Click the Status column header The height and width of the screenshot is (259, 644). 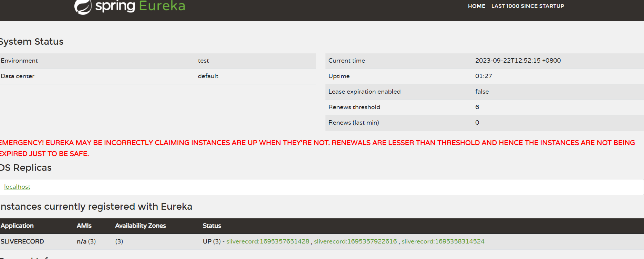pos(212,226)
